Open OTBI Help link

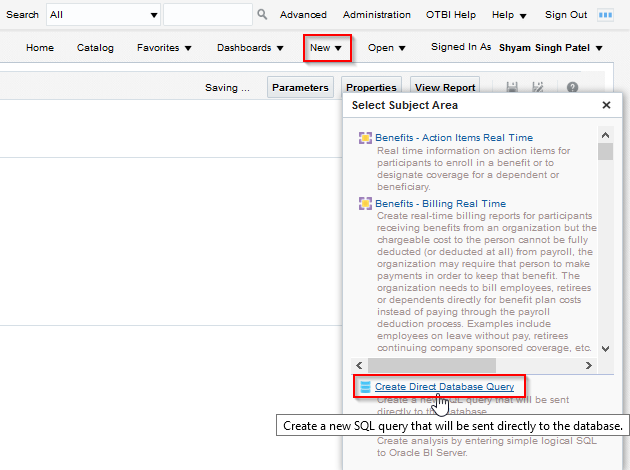point(451,15)
